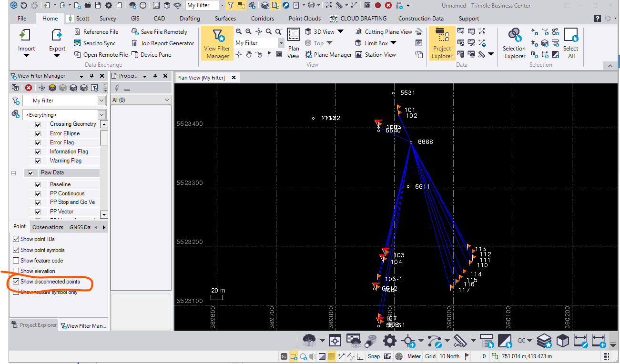The height and width of the screenshot is (364, 620).
Task: Uncheck the Error Ellipse layer checkbox
Action: (38, 133)
